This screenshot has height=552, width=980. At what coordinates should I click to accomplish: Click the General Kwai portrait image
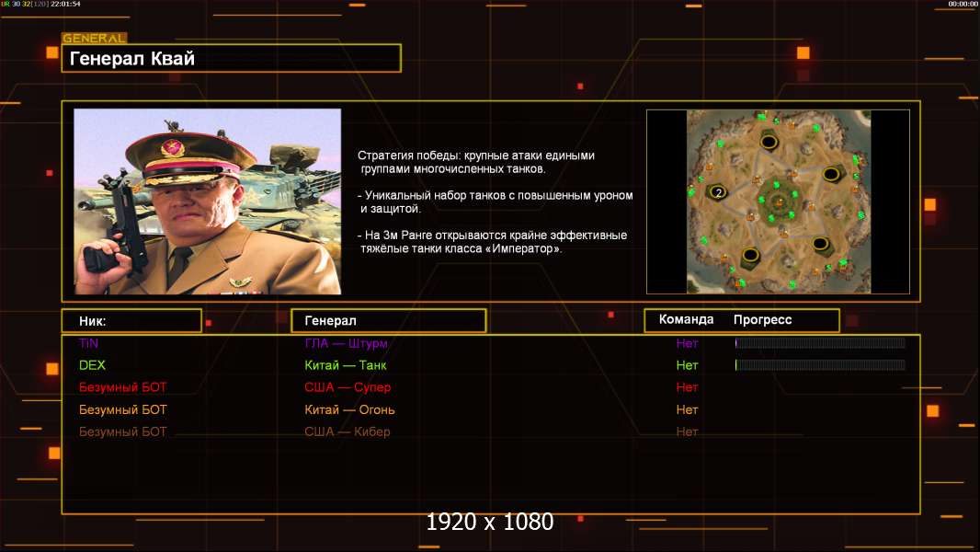207,201
